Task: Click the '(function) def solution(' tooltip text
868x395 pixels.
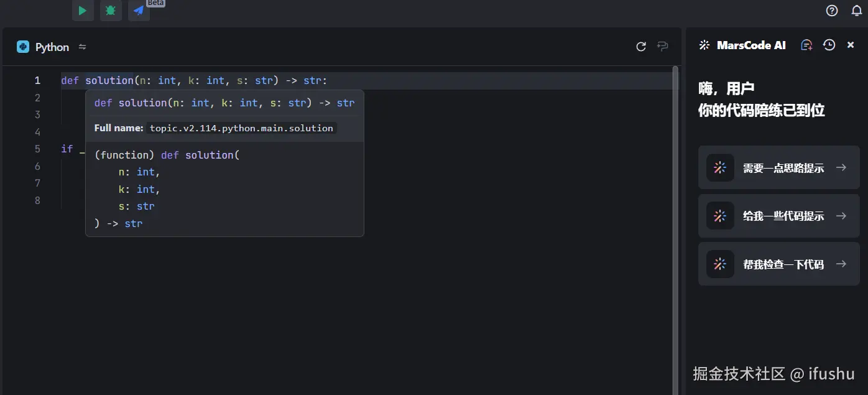Action: point(167,155)
